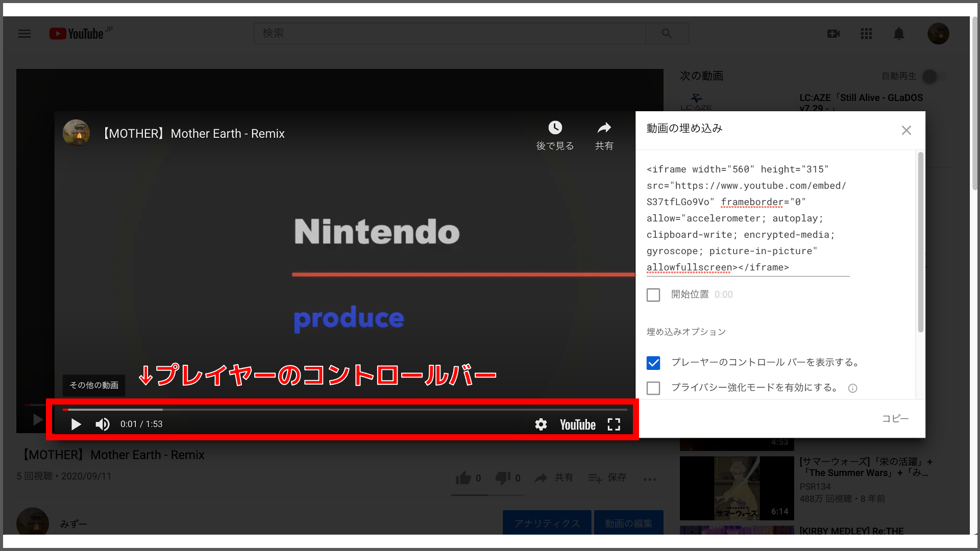Image resolution: width=980 pixels, height=551 pixels.
Task: Open the YouTube apps grid
Action: point(866,34)
